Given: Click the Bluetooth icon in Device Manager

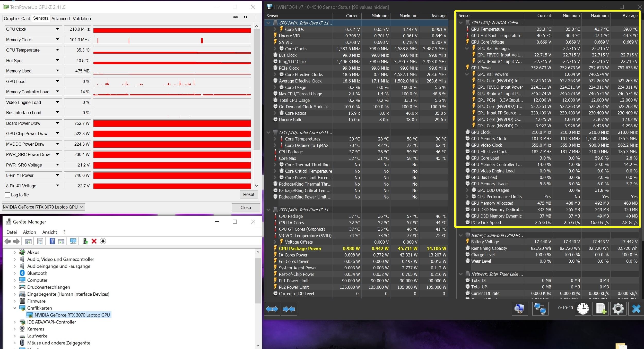Looking at the screenshot, I should 22,273.
